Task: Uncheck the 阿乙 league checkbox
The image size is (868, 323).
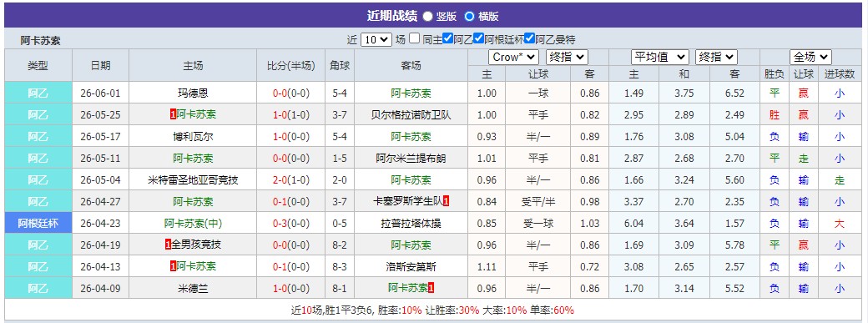Action: tap(448, 38)
